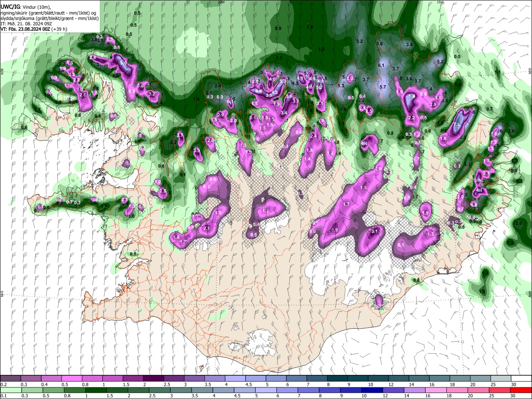Select the pale lavender snow swatch between 4 and 4.5
The height and width of the screenshot is (399, 532).
coord(234,379)
